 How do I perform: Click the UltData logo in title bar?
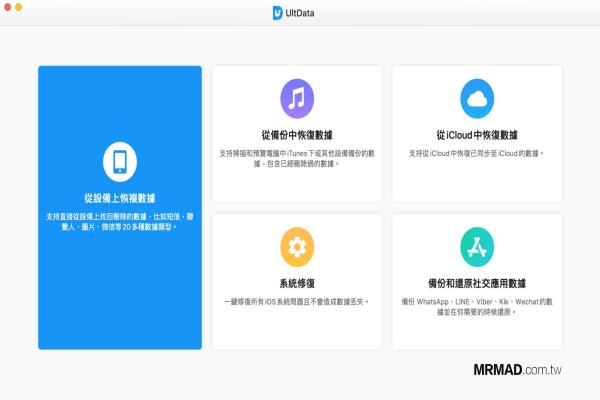coord(277,13)
